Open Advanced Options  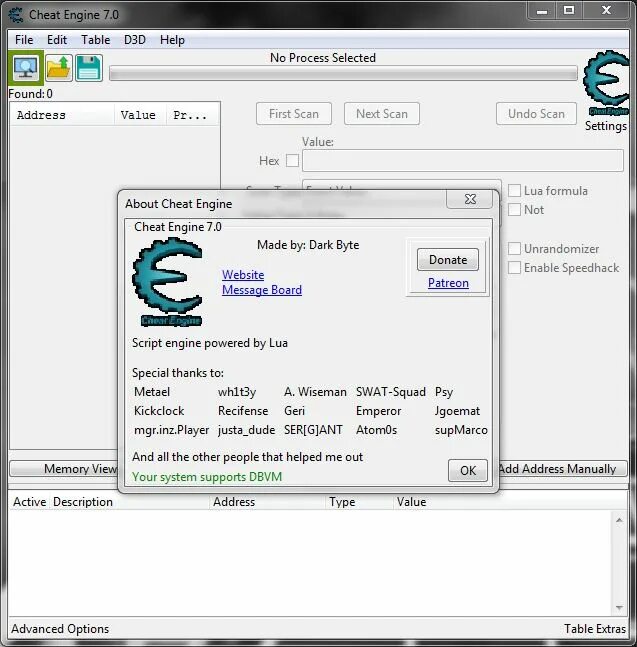tap(60, 629)
